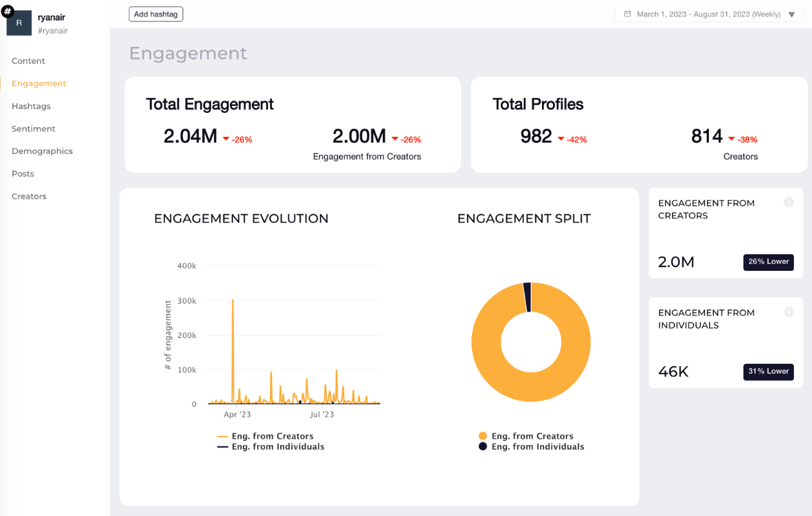The height and width of the screenshot is (516, 812).
Task: Click the ryanair profile avatar
Action: 19,23
